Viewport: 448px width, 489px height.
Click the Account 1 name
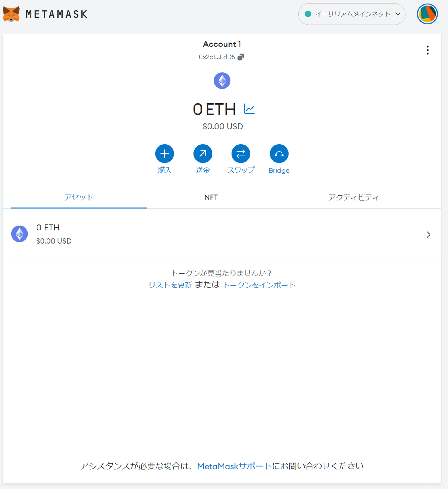222,44
